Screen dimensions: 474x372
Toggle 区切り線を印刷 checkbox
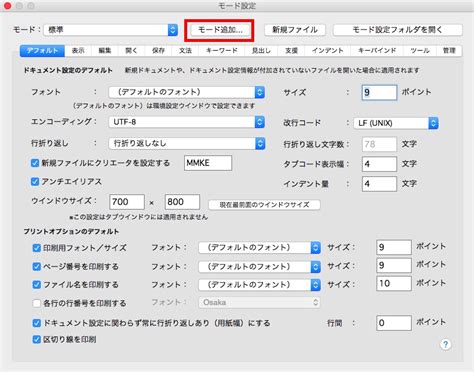tap(37, 340)
